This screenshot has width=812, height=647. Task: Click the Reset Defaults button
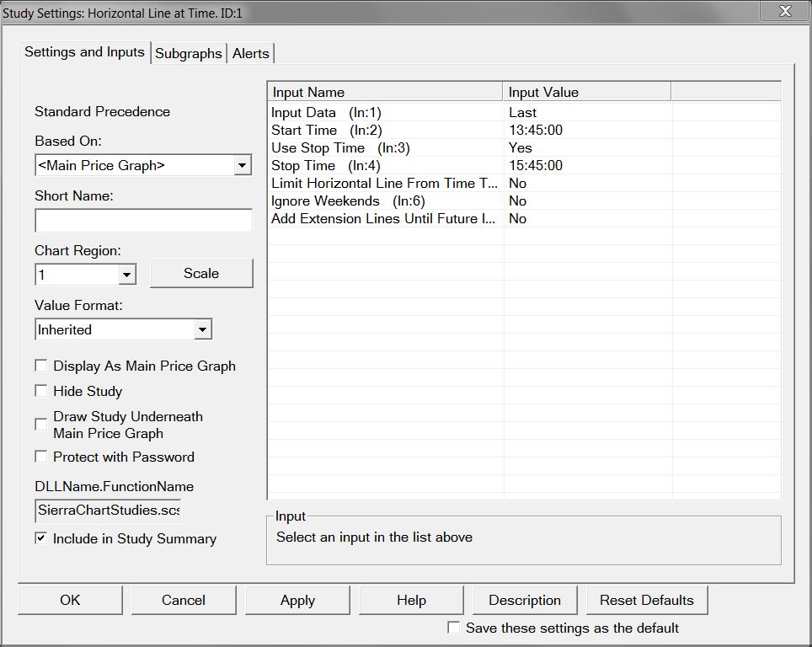tap(646, 601)
